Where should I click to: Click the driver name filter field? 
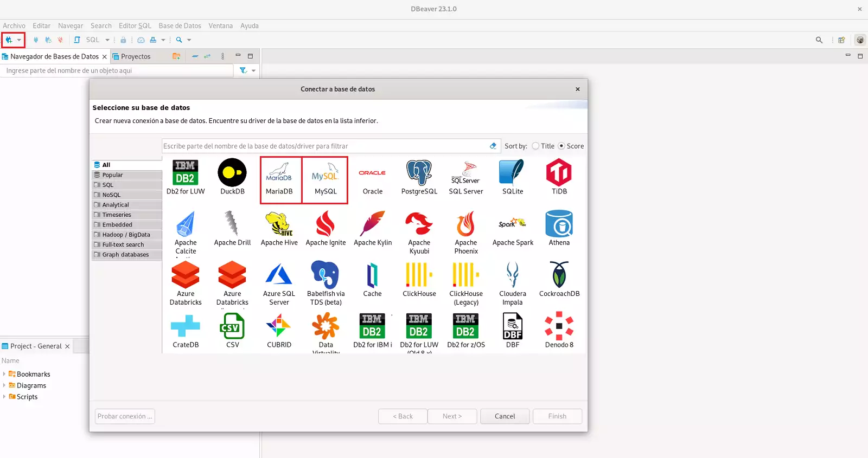(x=325, y=146)
